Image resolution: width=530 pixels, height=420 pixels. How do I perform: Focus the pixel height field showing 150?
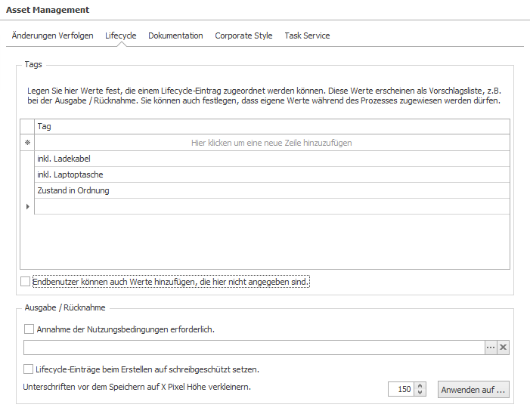pyautogui.click(x=401, y=389)
